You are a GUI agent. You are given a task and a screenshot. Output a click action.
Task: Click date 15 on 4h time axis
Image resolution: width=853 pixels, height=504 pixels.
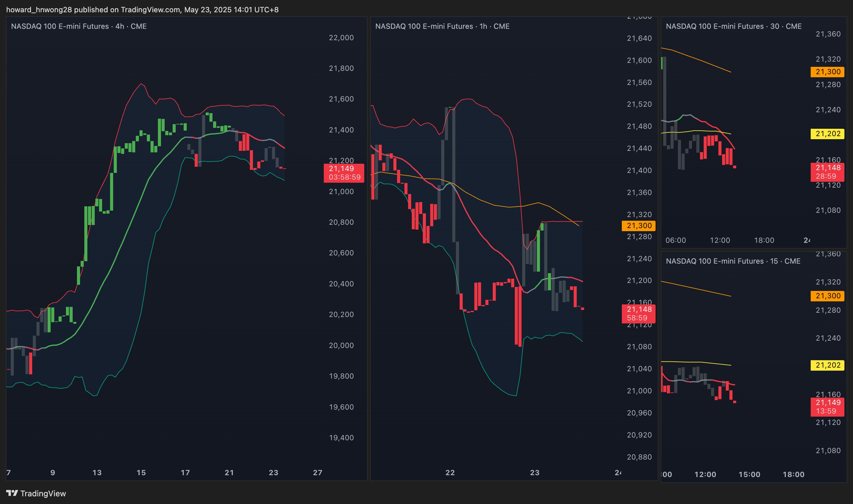point(141,472)
